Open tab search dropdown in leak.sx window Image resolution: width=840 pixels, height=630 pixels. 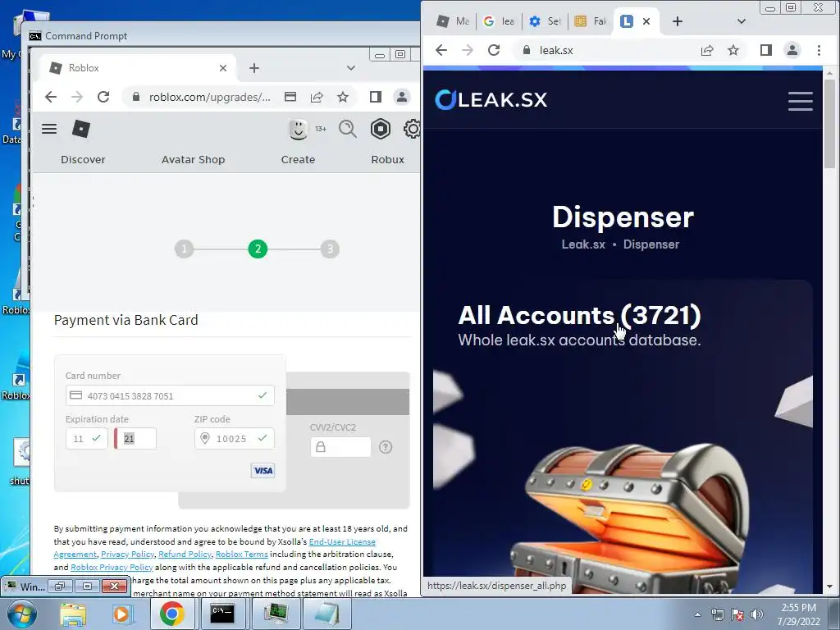point(742,21)
